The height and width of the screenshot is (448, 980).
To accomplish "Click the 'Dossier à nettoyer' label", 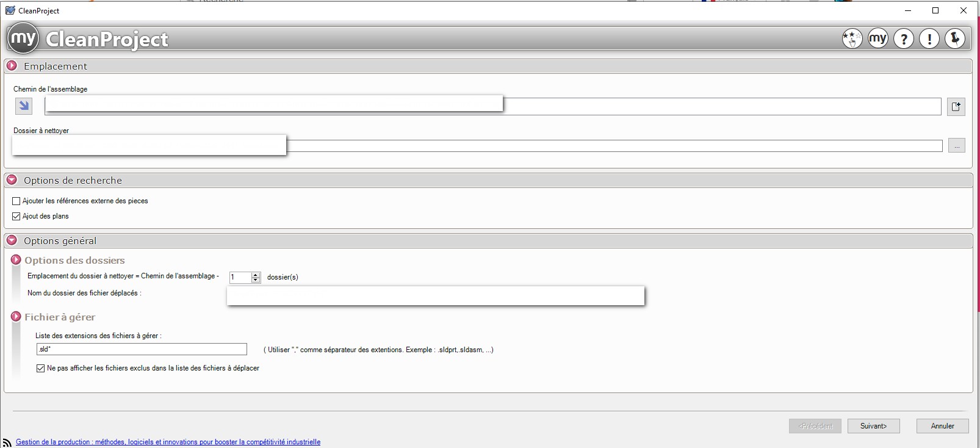I will [x=41, y=131].
